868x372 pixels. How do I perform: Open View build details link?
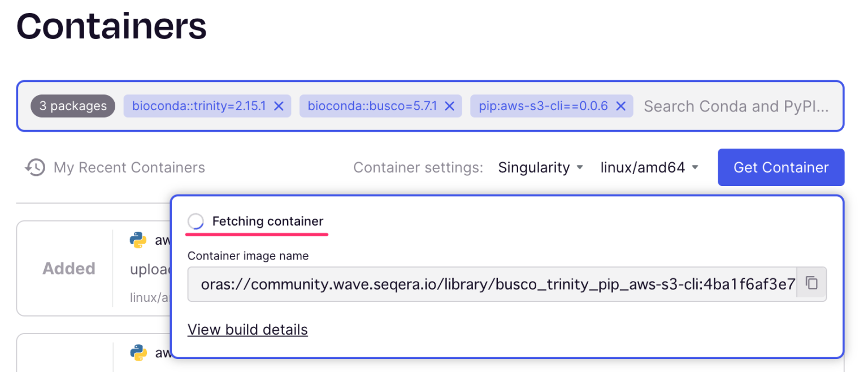click(x=248, y=329)
